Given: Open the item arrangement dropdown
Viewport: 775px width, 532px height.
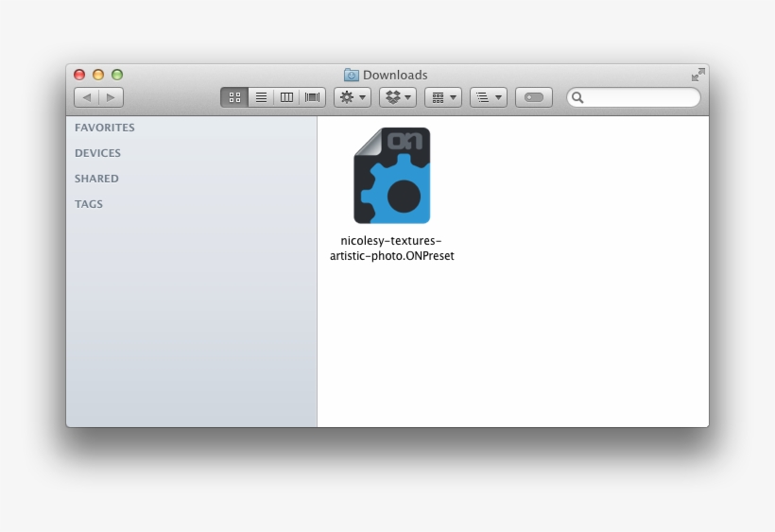Looking at the screenshot, I should click(x=442, y=97).
